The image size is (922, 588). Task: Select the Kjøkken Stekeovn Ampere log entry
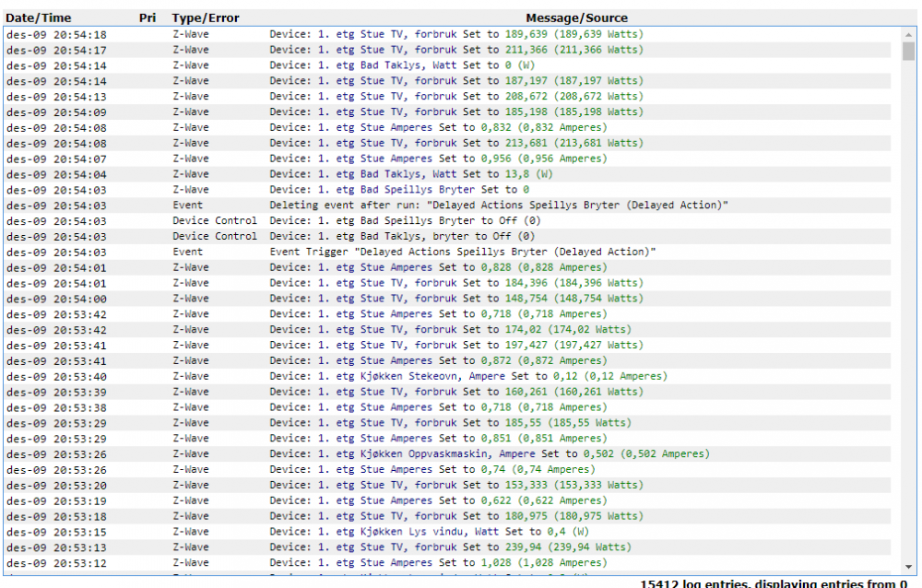coord(468,376)
